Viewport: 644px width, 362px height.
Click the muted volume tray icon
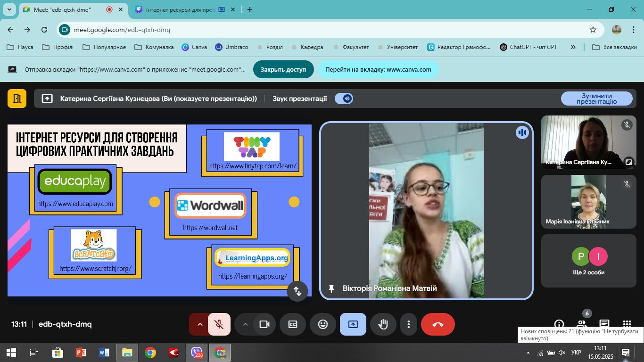tap(561, 353)
